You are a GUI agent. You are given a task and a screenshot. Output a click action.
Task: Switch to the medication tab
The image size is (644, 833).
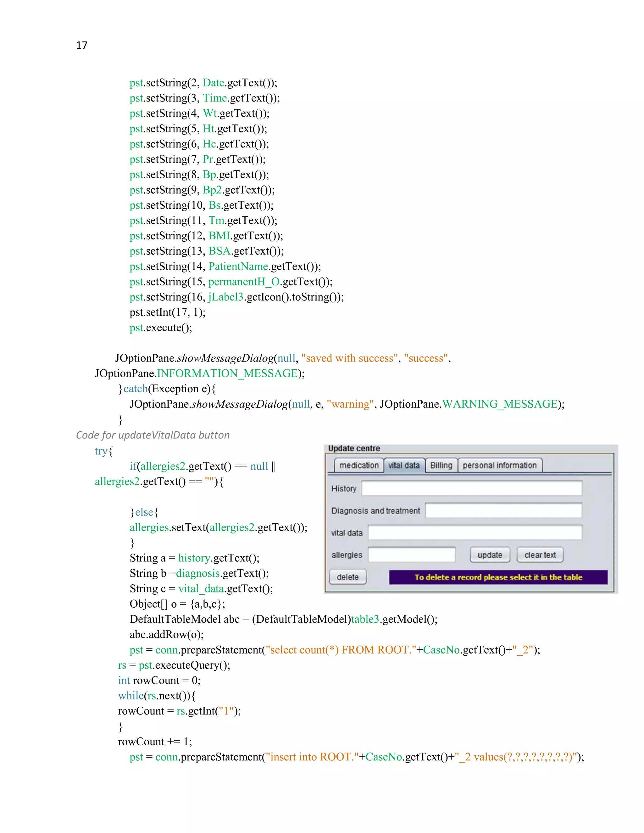coord(358,465)
